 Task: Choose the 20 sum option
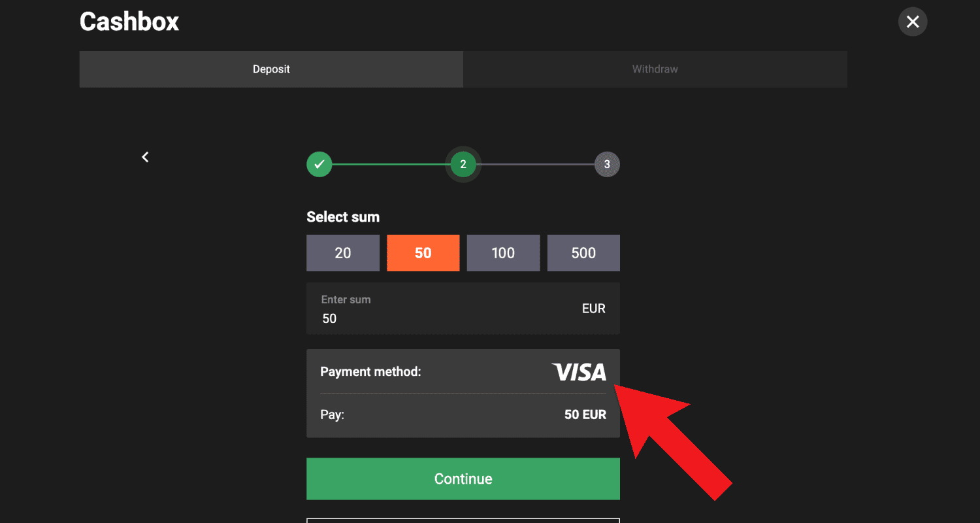(x=343, y=253)
